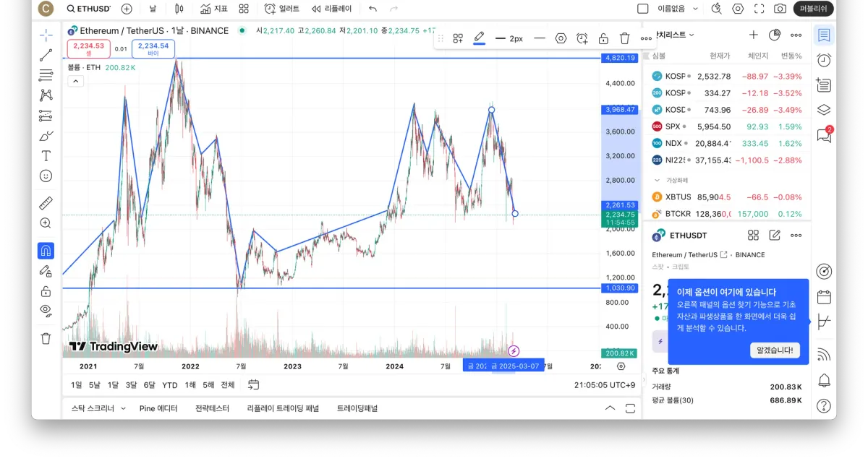Click the 퍼블리쉬 publish button

(x=814, y=9)
